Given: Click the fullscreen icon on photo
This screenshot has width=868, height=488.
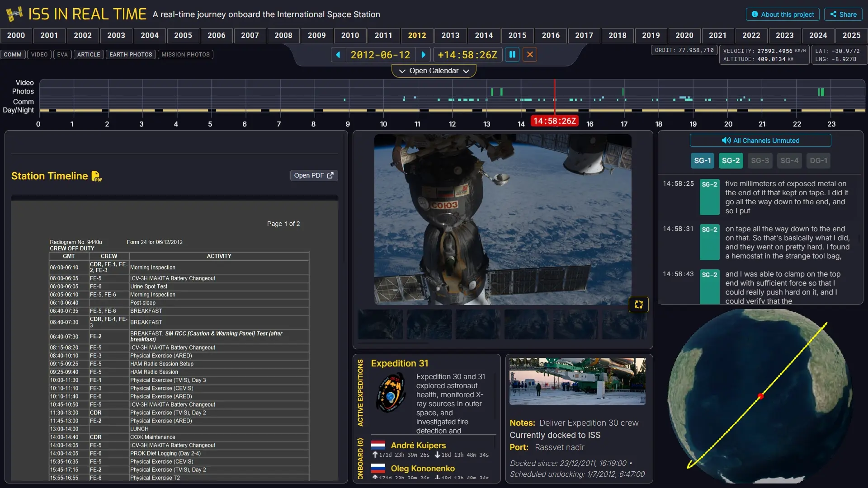Looking at the screenshot, I should tap(638, 305).
